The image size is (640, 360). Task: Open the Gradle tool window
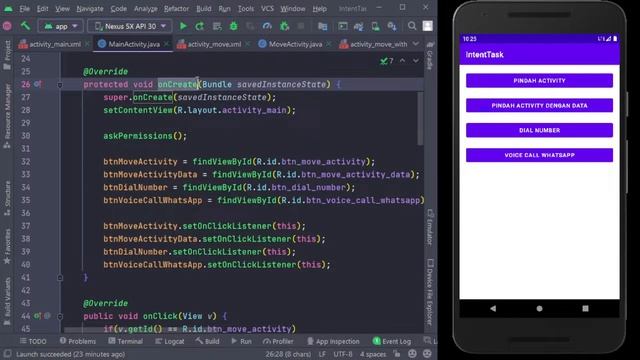430,56
